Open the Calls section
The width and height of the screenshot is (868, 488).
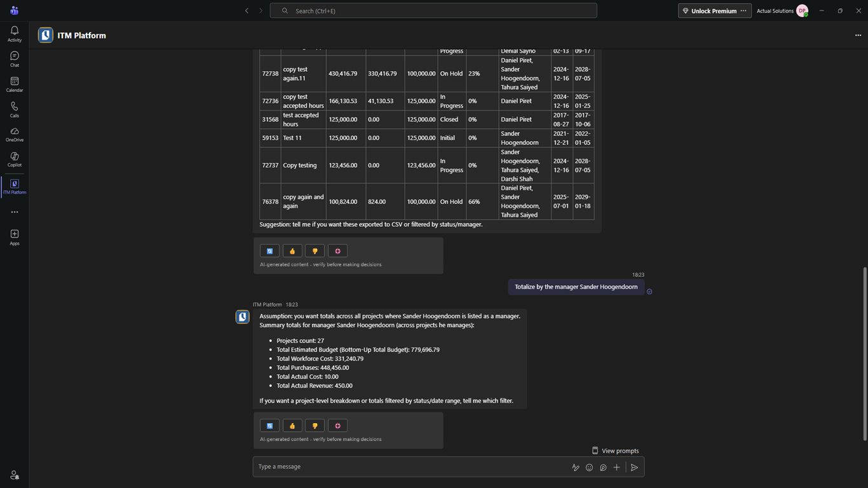click(x=14, y=109)
